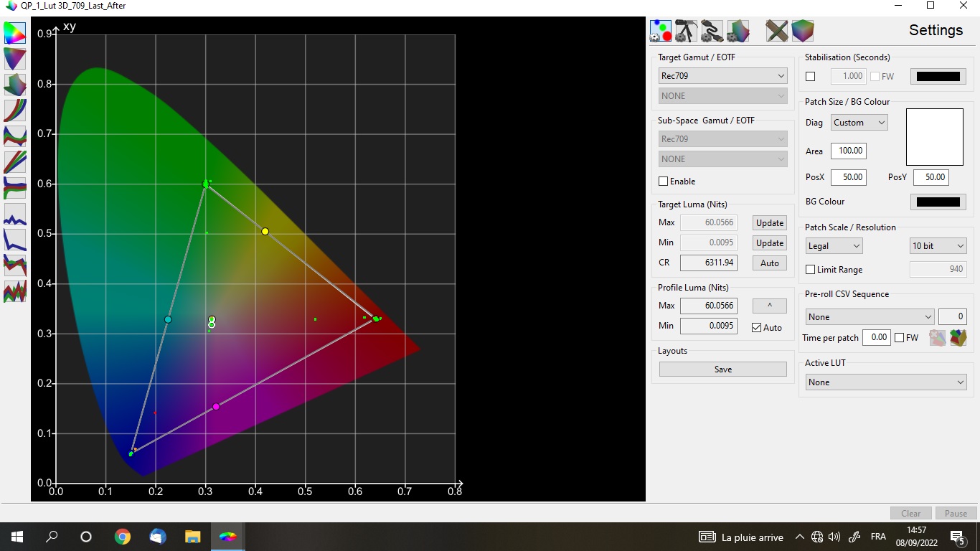The height and width of the screenshot is (551, 980).
Task: Click the pencil and ruler measure icon
Action: pos(777,31)
